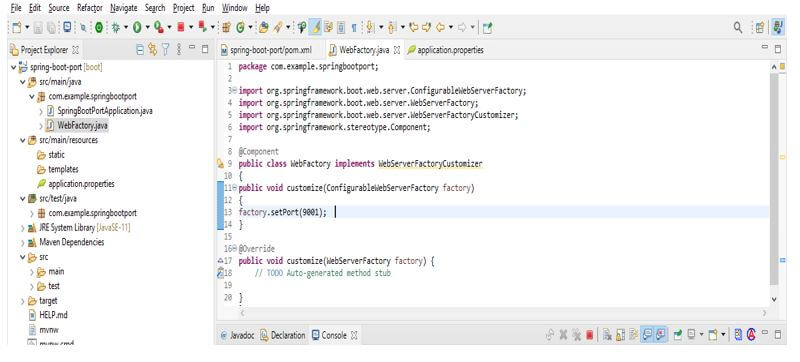
Task: Open the Refactor menu
Action: (90, 8)
